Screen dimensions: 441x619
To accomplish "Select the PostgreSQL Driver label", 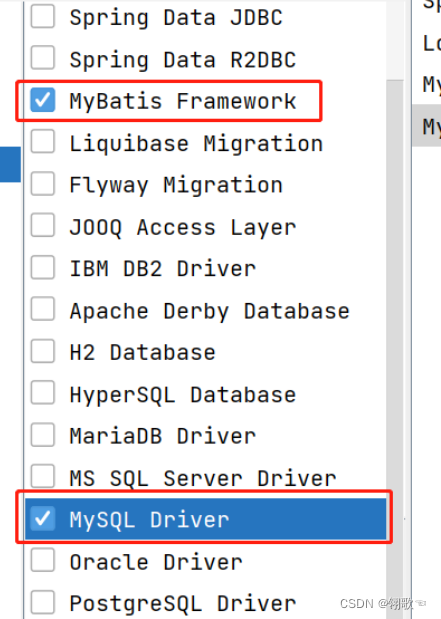I will 183,604.
